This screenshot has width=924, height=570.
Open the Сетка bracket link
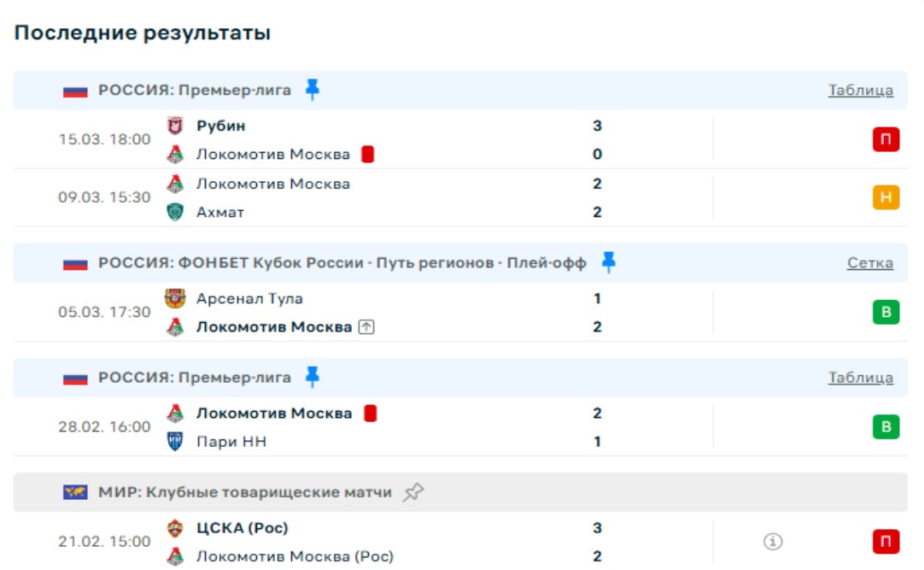click(x=869, y=263)
